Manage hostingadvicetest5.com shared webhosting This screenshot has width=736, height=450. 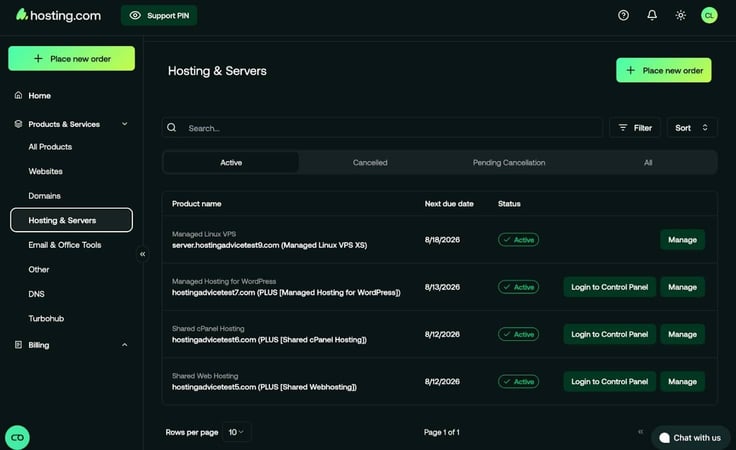tap(682, 382)
